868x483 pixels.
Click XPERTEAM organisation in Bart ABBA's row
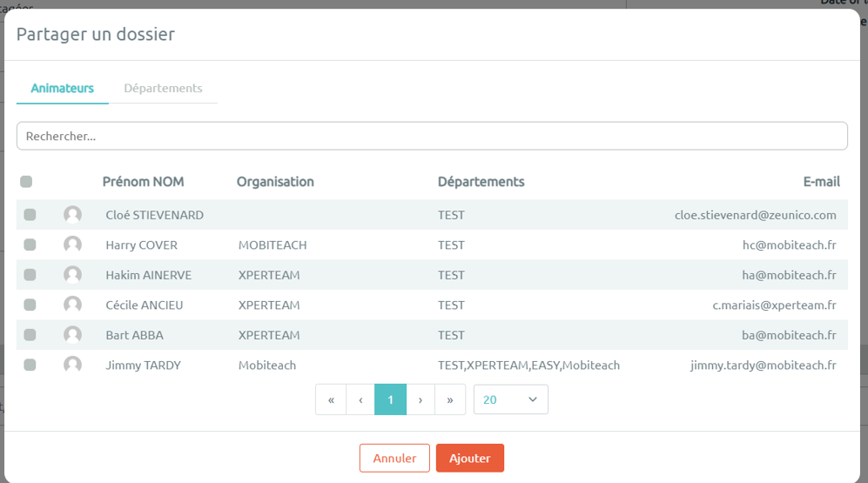(269, 335)
